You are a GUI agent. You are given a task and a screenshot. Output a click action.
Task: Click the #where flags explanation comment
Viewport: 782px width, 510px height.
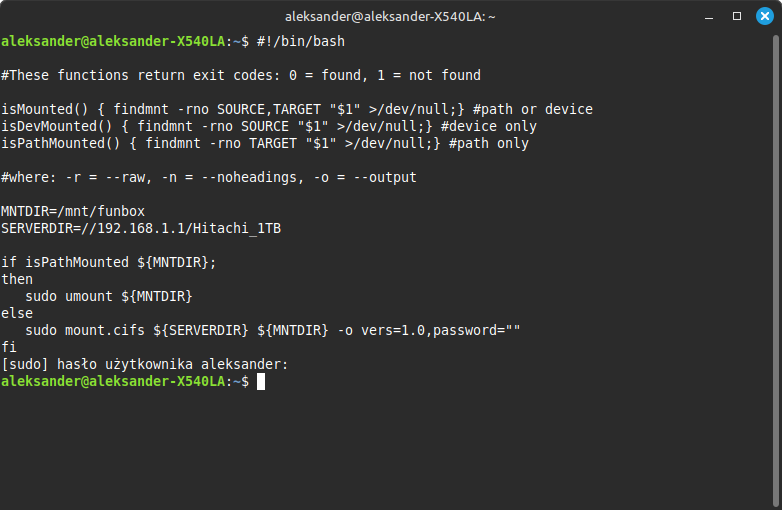tap(208, 178)
